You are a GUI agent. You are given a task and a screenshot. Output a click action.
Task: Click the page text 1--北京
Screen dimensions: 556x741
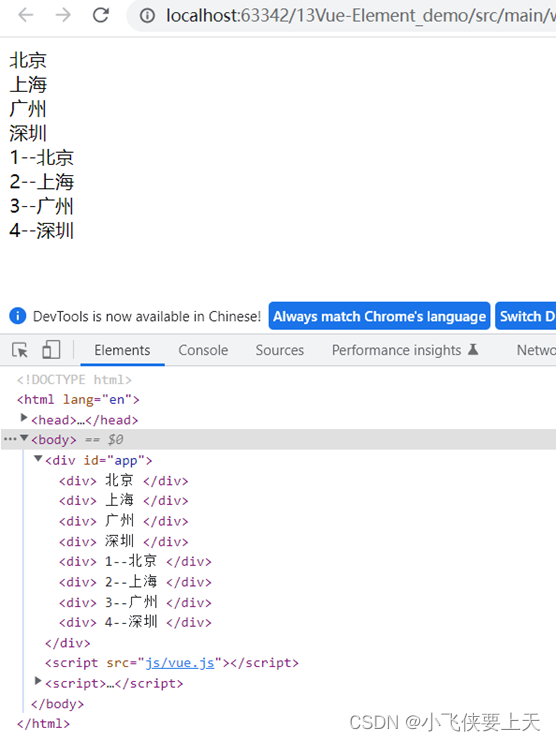(x=42, y=158)
